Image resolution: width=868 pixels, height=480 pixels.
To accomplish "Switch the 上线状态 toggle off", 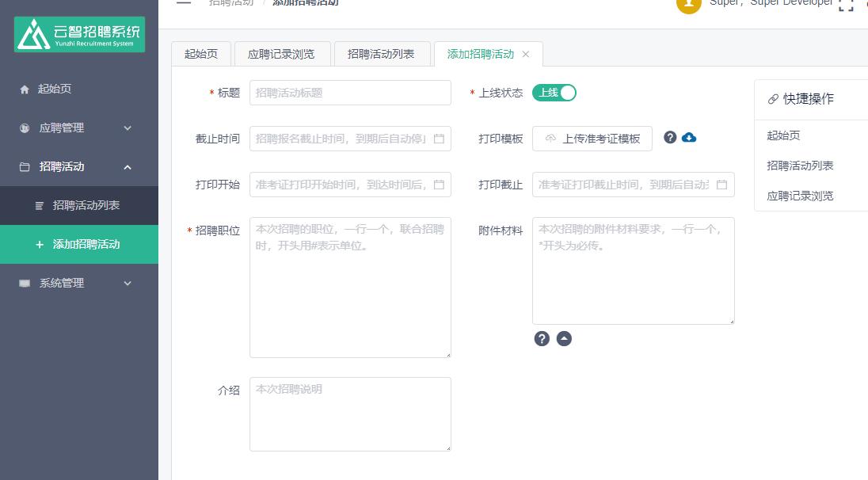I will click(x=554, y=93).
